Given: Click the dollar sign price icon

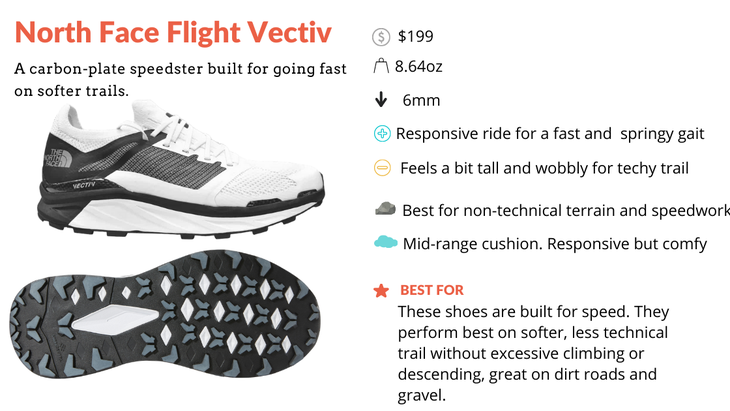Looking at the screenshot, I should pos(381,37).
